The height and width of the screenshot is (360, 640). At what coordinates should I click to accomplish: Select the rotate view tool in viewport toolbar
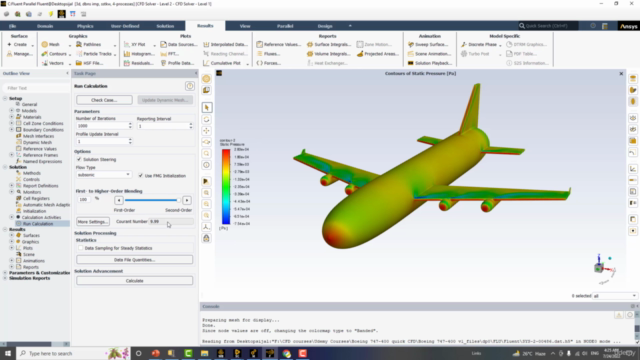tap(207, 119)
